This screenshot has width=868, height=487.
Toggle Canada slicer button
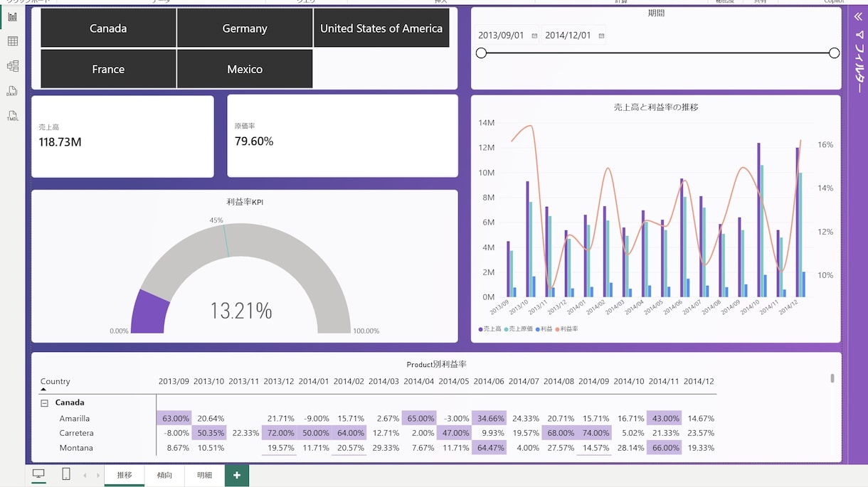(108, 28)
